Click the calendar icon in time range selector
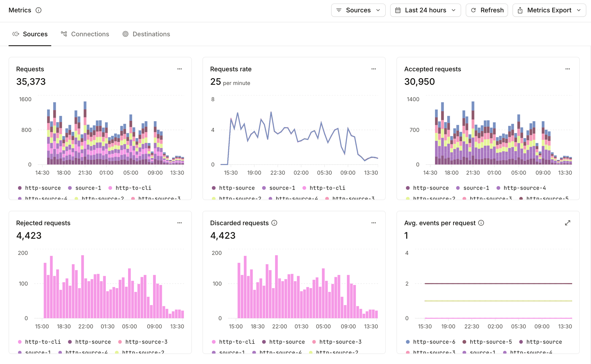Screen dimensions: 591x364 398,10
